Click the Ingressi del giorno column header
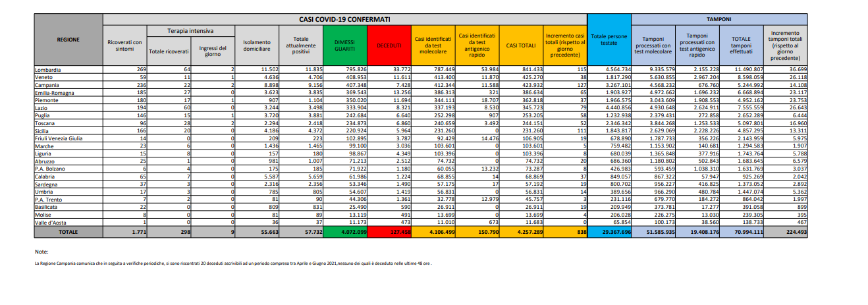This screenshot has width=868, height=305. pyautogui.click(x=213, y=50)
